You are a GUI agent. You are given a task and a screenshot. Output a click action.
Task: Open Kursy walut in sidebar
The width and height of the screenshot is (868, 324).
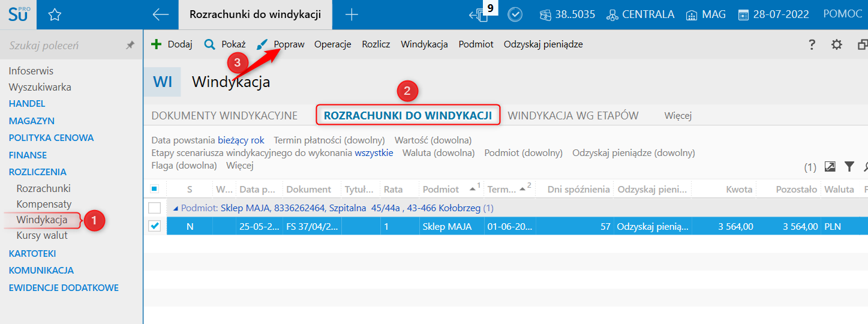[x=42, y=235]
